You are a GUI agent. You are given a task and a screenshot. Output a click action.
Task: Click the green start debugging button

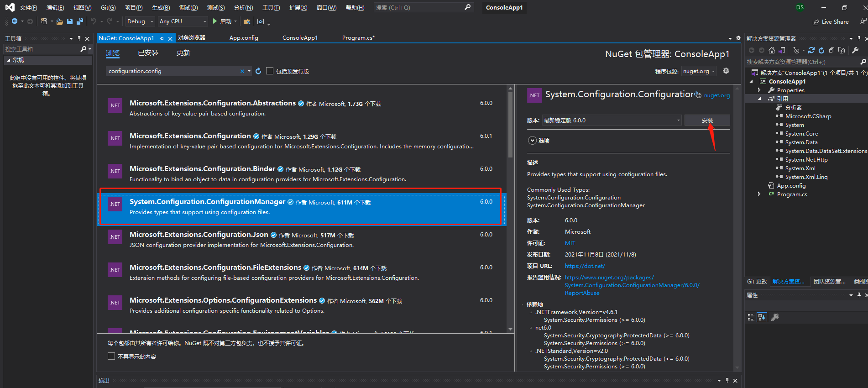click(215, 21)
